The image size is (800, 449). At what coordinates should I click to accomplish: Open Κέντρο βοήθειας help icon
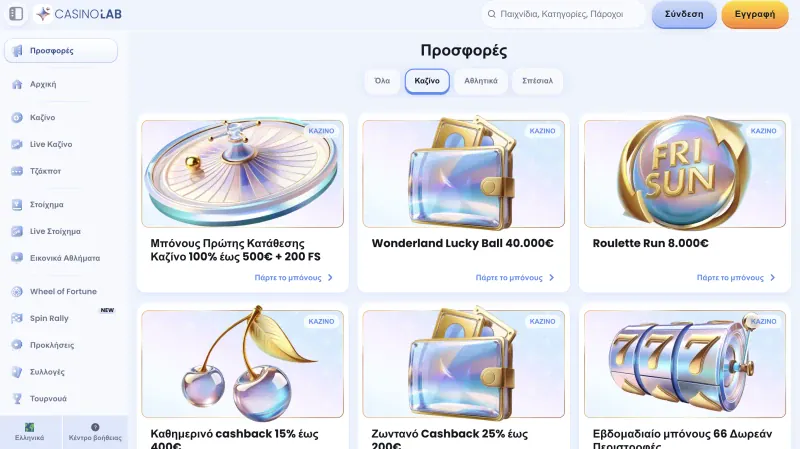95,427
